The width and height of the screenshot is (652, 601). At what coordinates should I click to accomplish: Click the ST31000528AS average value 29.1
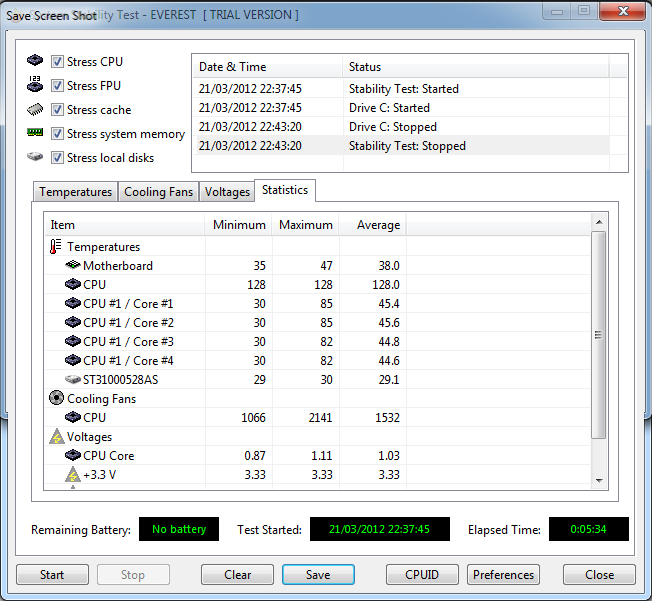pos(389,380)
